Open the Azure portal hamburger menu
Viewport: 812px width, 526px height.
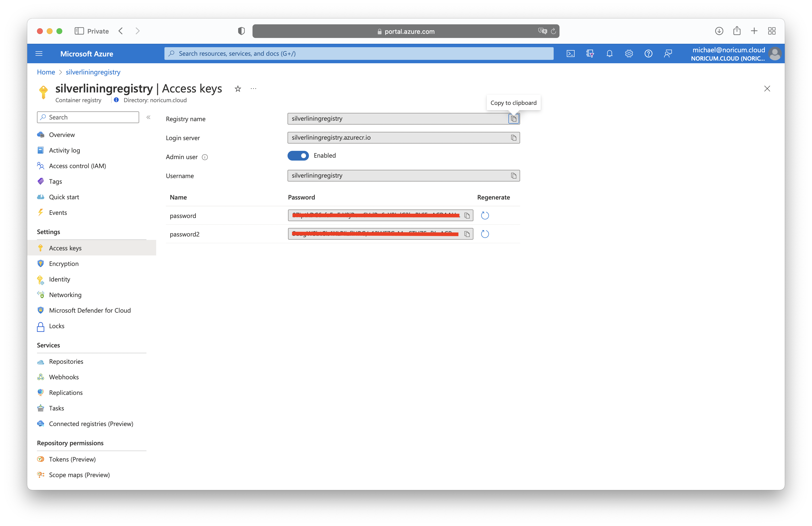tap(39, 54)
